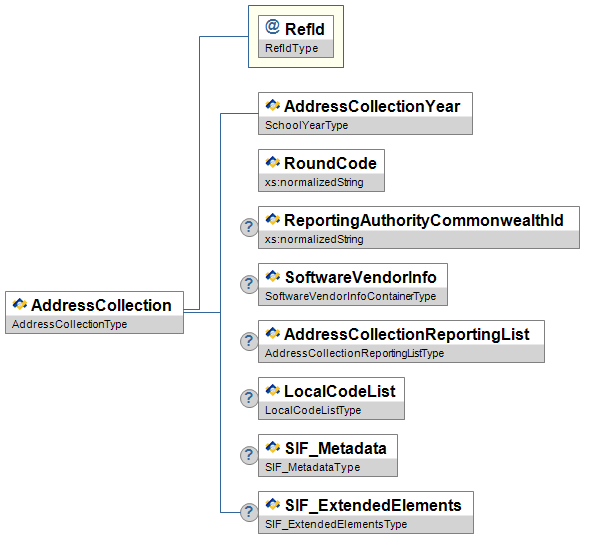Click the element icon beside AddressCollectionYear

coord(272,106)
